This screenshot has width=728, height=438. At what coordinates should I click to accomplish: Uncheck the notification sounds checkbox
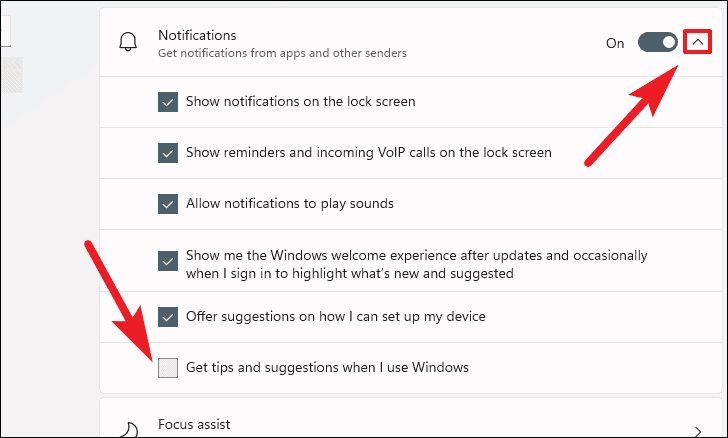coord(168,204)
